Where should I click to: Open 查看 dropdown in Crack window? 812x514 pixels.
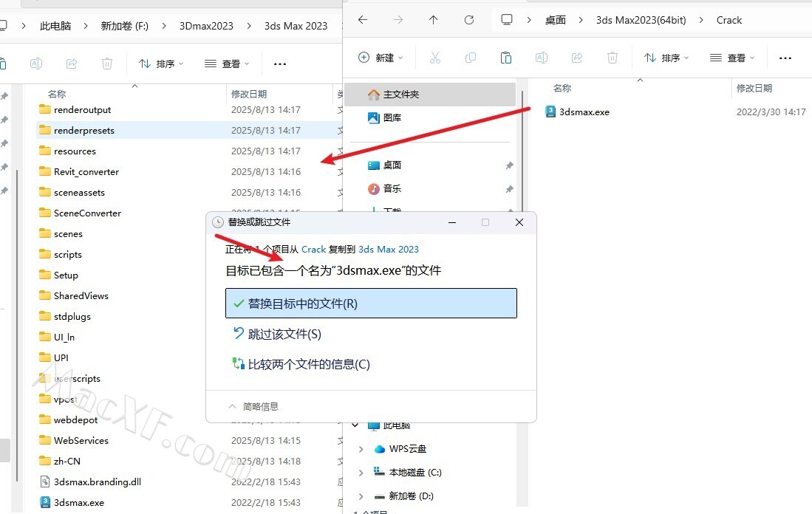pos(731,58)
